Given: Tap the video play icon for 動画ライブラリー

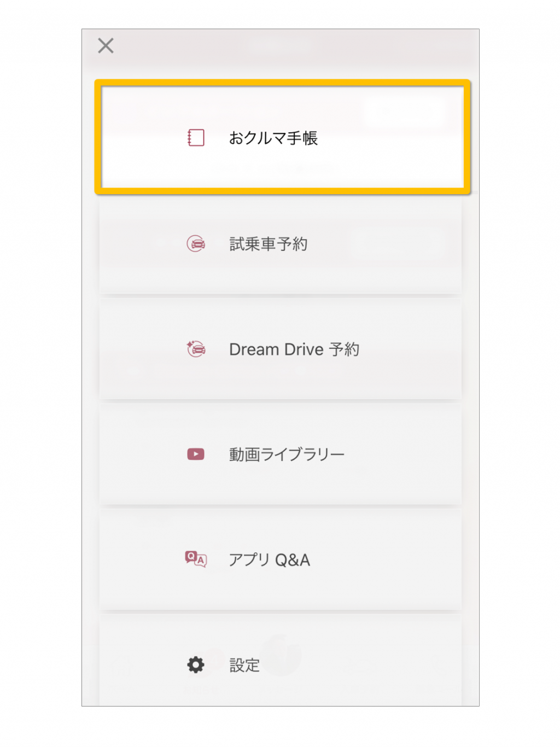Looking at the screenshot, I should (196, 454).
